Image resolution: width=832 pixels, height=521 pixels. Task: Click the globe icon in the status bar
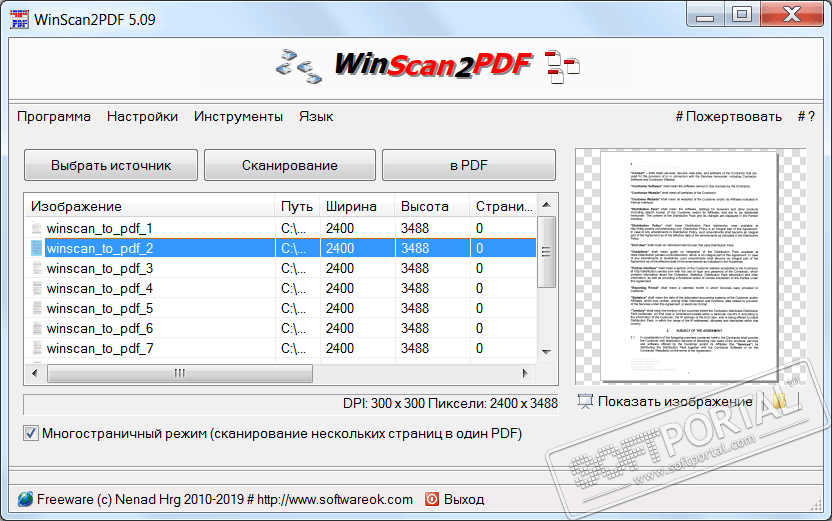tap(25, 499)
